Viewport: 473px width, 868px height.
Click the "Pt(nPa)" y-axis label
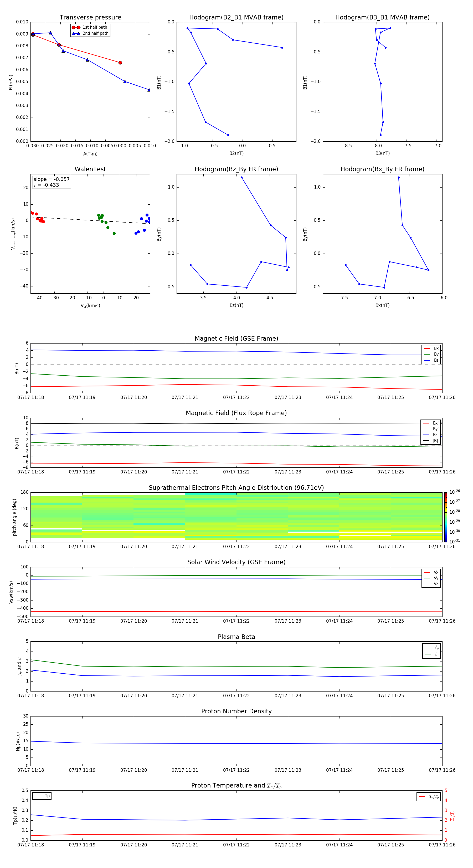[x=11, y=82]
